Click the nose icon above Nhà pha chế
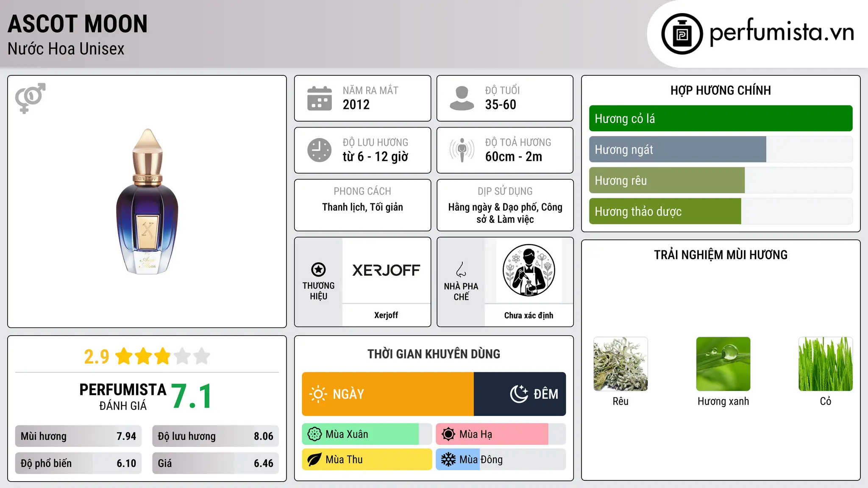868x488 pixels. coord(461,269)
